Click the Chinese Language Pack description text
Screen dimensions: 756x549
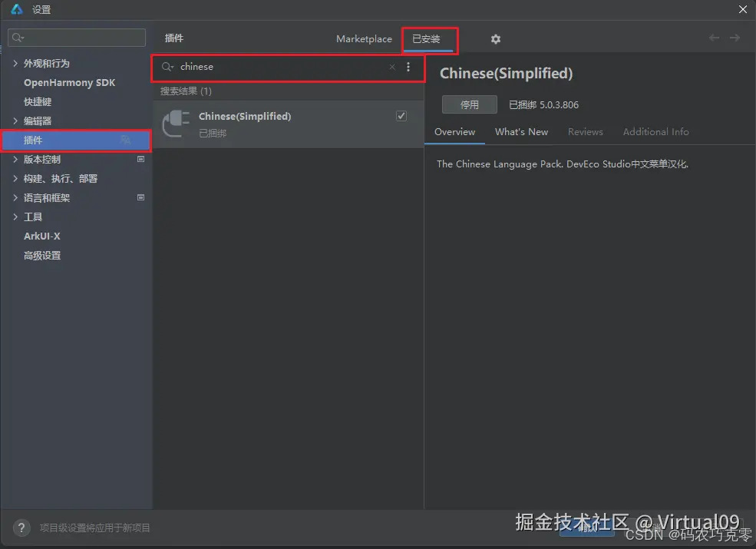pos(562,164)
